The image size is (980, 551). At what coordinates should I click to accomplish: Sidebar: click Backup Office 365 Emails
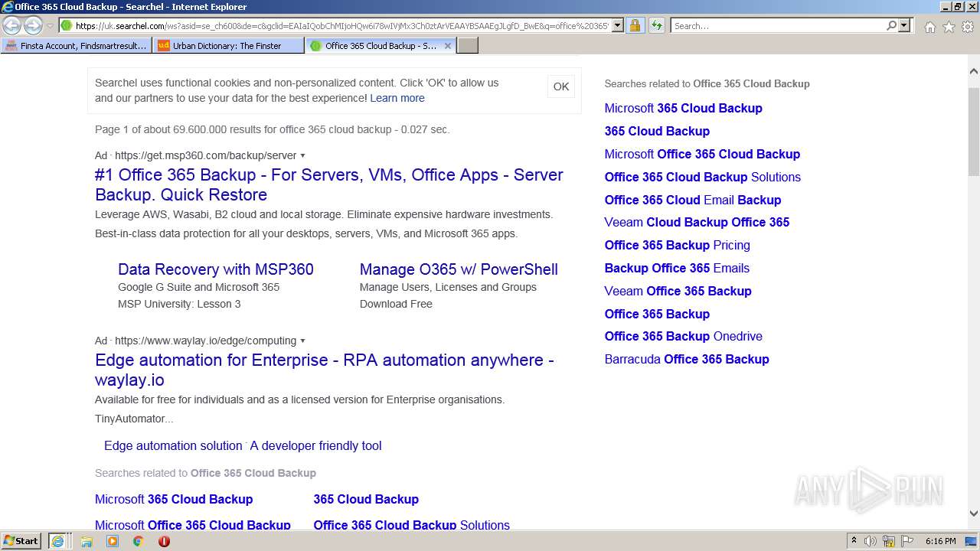pyautogui.click(x=677, y=268)
